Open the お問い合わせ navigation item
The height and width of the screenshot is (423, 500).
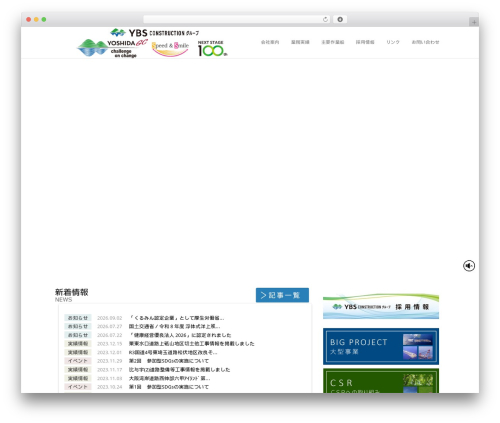(425, 42)
